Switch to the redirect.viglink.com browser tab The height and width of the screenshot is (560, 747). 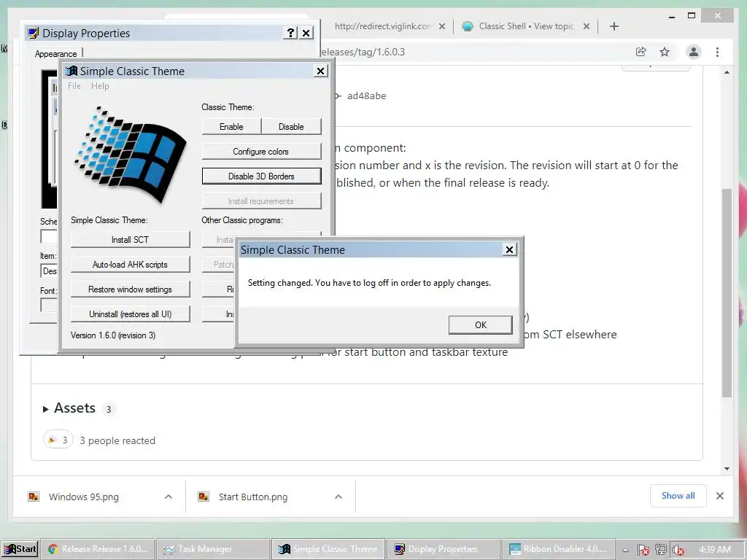coord(382,26)
